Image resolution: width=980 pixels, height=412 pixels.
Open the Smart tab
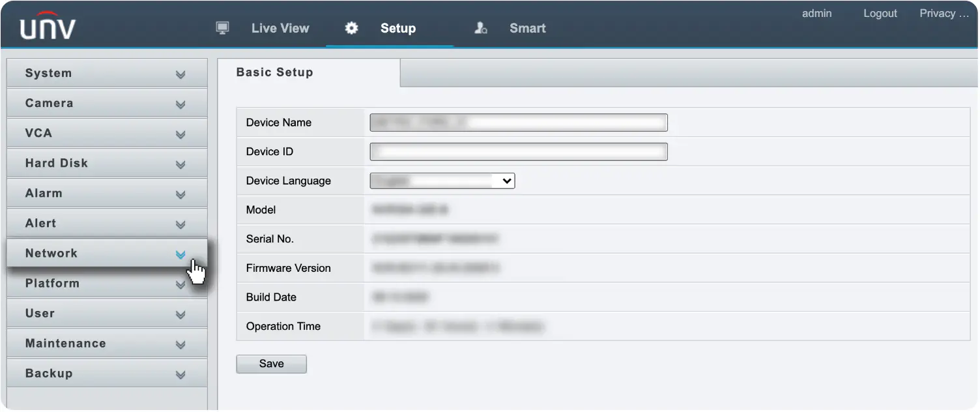[x=528, y=28]
